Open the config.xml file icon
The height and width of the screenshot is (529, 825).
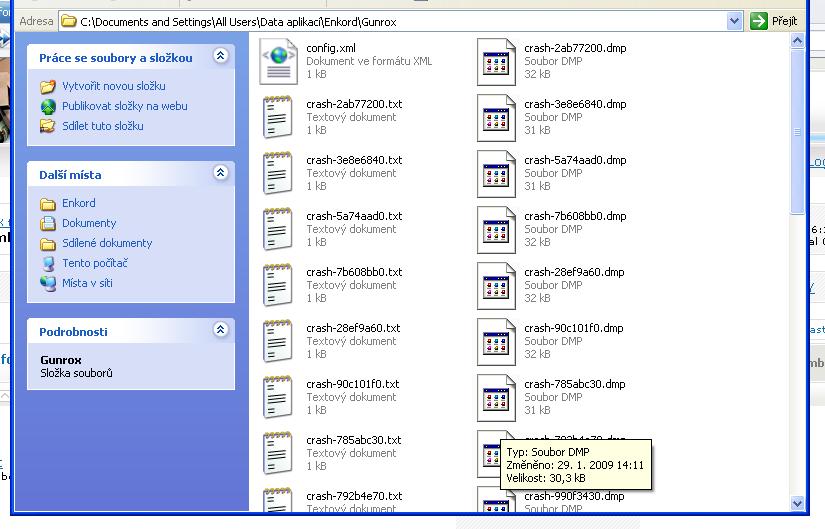(279, 61)
